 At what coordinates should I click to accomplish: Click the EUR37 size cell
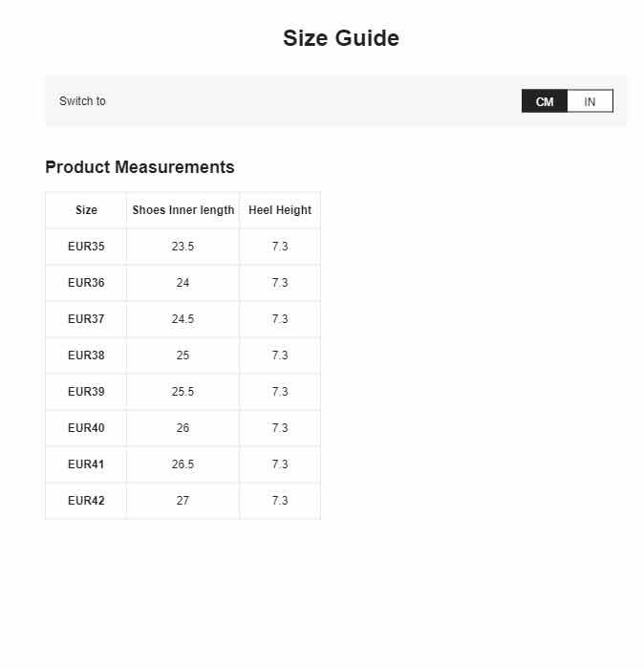click(x=86, y=318)
